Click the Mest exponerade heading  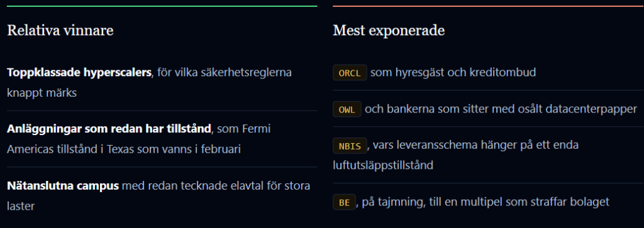point(389,31)
